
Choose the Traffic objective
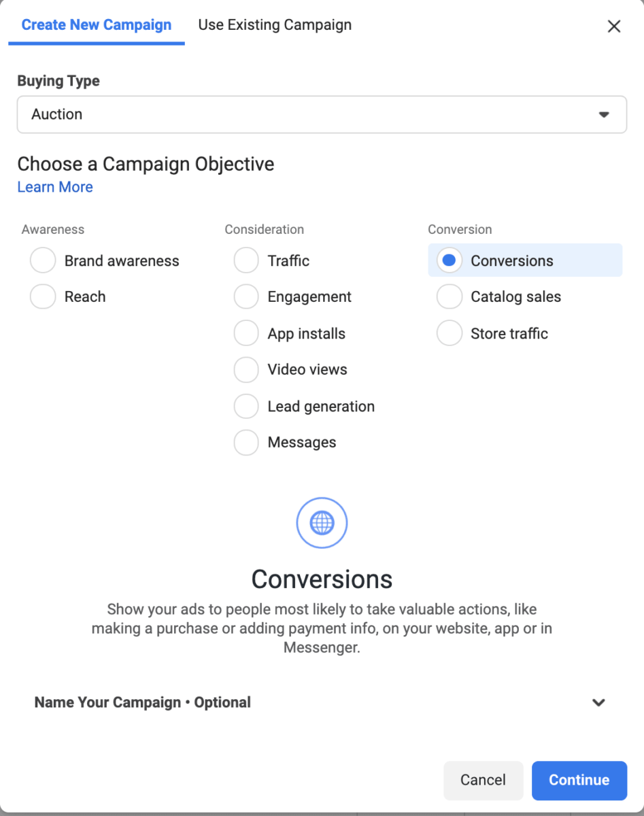pyautogui.click(x=246, y=260)
